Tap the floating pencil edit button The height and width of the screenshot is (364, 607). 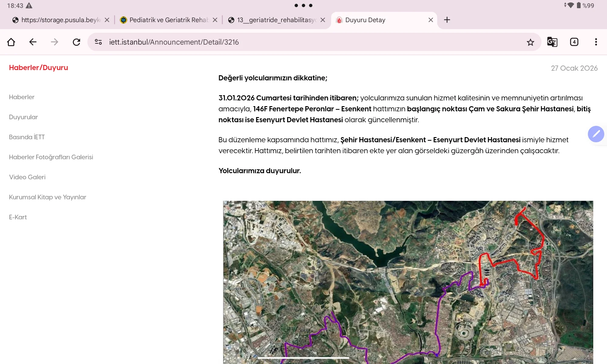[596, 134]
